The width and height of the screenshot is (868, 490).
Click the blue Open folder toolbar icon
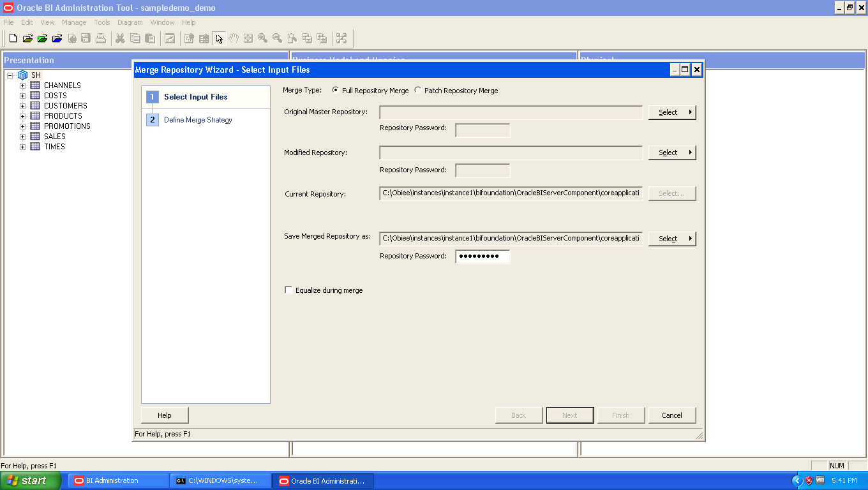[x=57, y=38]
